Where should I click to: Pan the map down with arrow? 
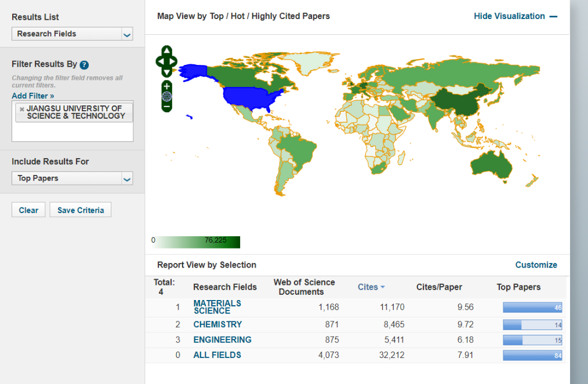(166, 72)
